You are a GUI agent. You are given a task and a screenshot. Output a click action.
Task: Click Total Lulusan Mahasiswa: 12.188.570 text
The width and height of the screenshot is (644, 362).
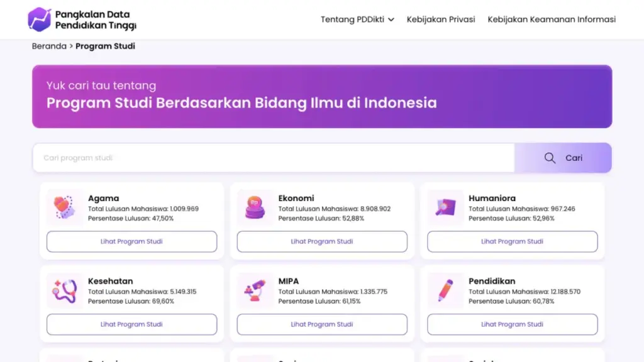click(525, 292)
